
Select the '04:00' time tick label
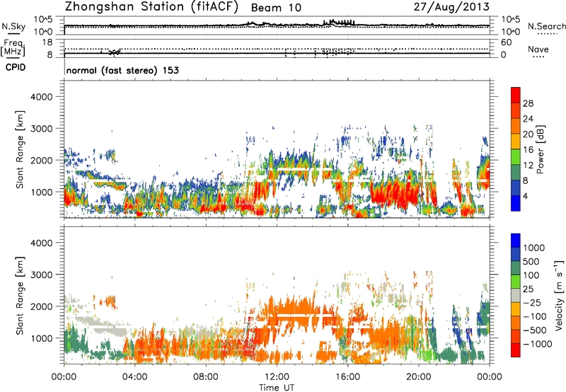134,377
